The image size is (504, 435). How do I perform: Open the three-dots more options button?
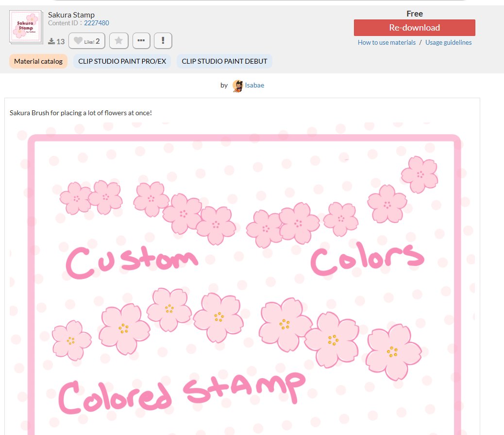tap(141, 41)
